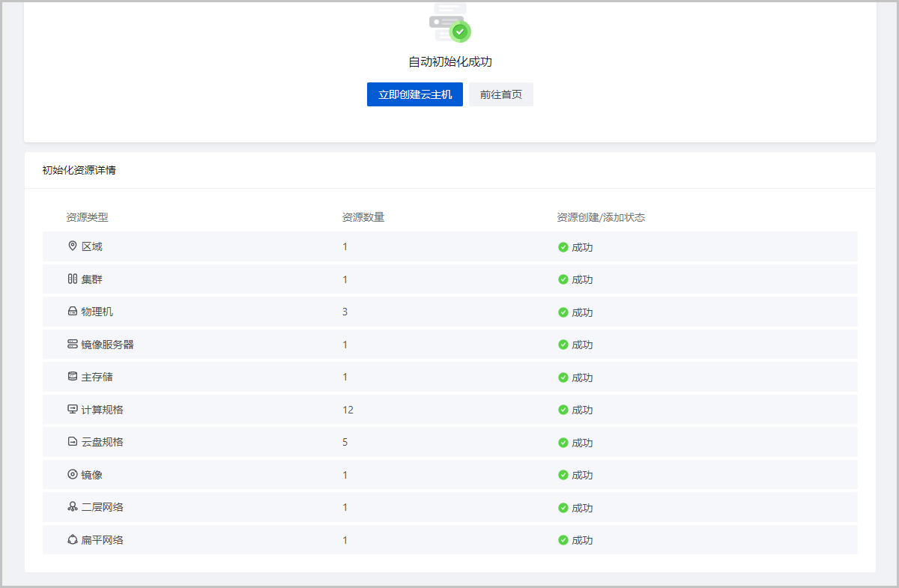
Task: Click the 前往首页 button
Action: 500,94
